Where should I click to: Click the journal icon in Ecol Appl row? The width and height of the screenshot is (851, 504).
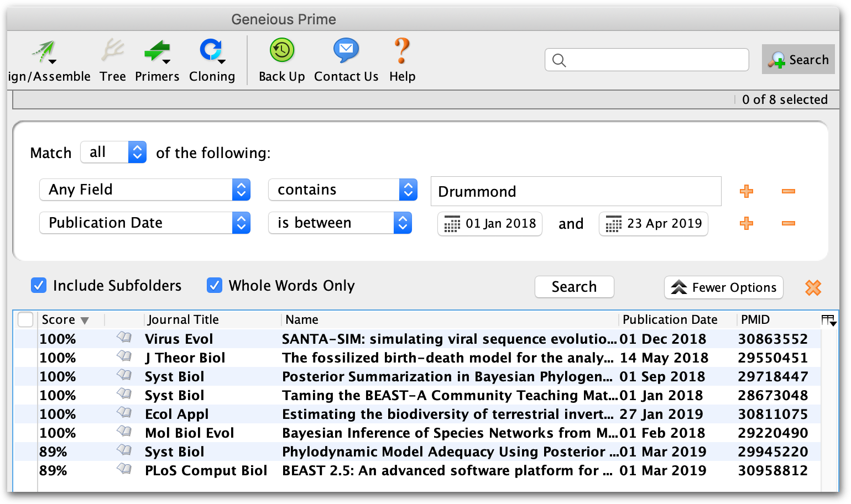124,413
